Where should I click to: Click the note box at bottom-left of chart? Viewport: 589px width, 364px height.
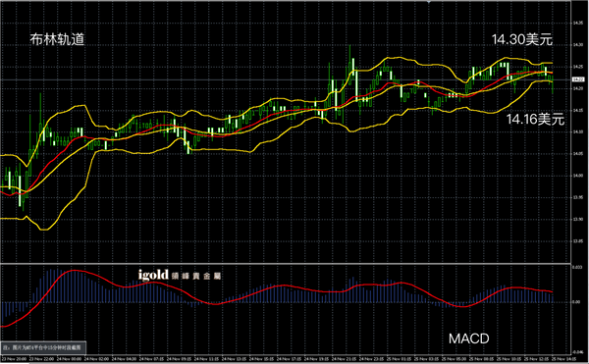[43, 347]
